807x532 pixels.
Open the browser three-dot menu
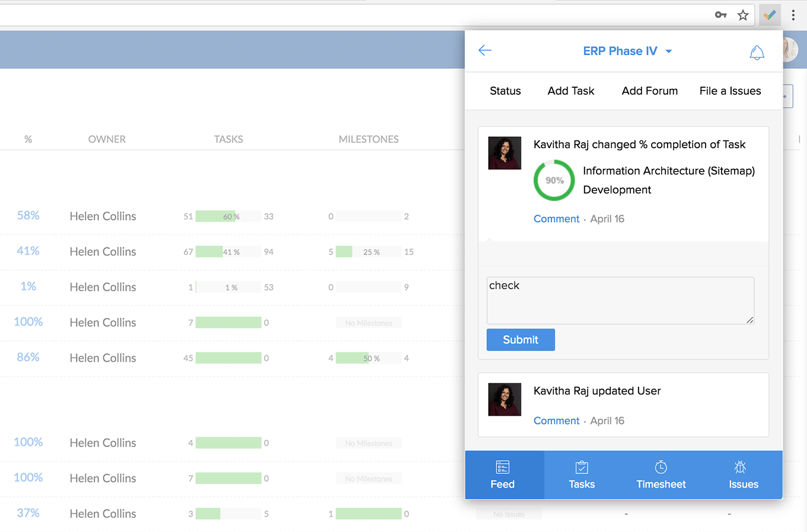tap(793, 15)
